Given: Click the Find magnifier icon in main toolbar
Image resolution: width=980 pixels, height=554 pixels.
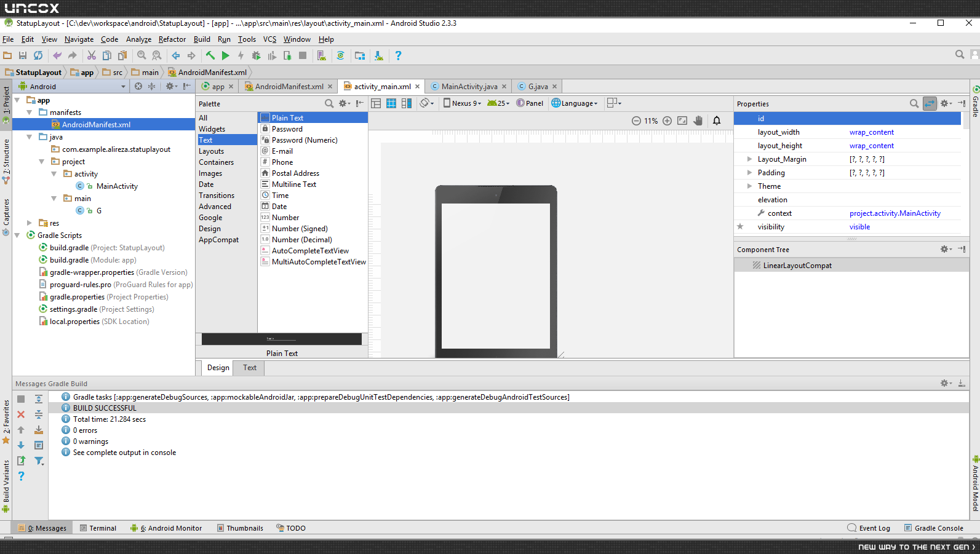Looking at the screenshot, I should (141, 55).
